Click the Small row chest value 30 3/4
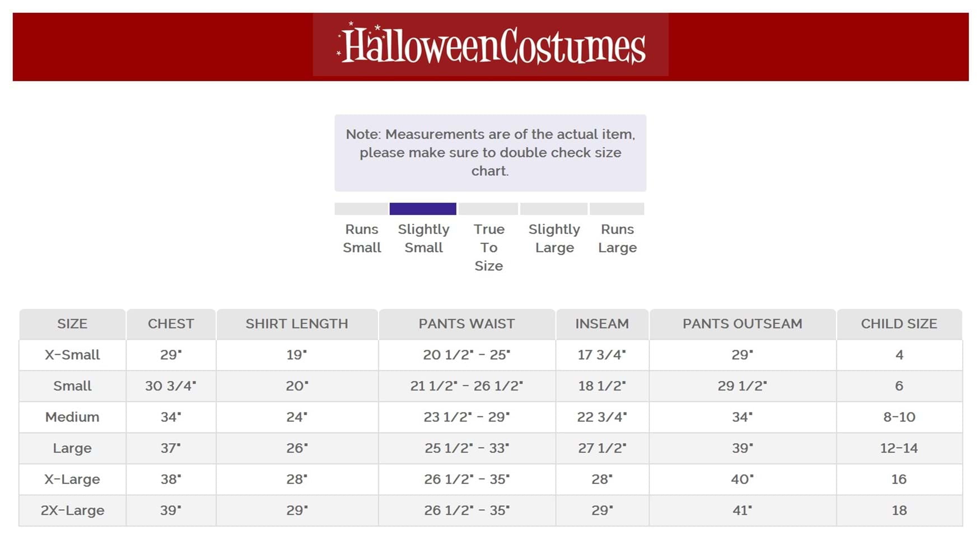Viewport: 980px width, 545px height. click(x=171, y=386)
